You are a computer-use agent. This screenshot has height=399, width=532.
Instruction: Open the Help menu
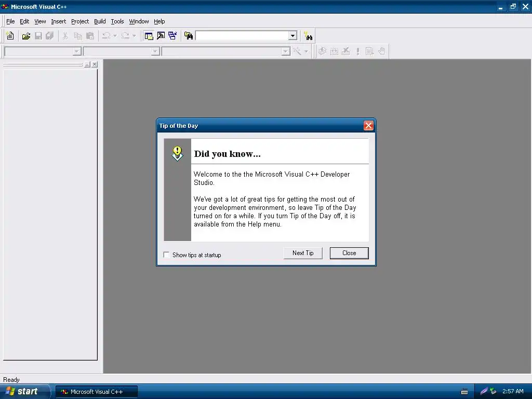(159, 21)
